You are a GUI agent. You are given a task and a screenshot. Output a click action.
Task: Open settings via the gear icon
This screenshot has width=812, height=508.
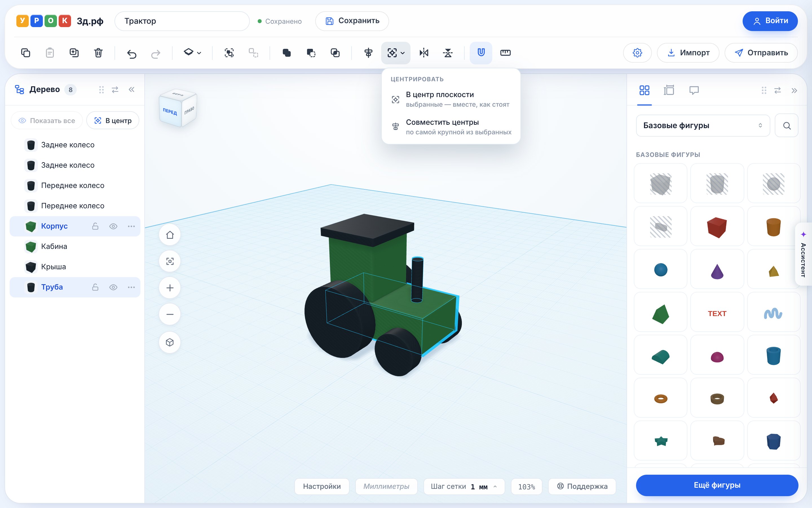pos(637,53)
